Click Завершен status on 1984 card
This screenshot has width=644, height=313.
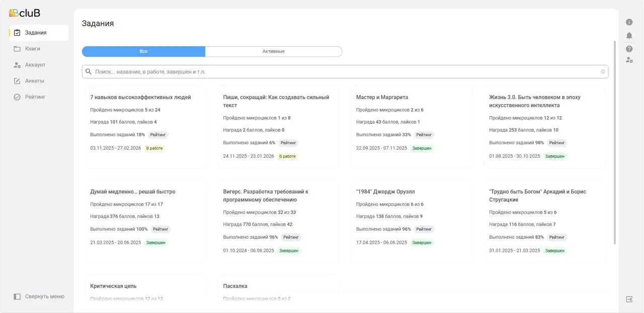click(422, 243)
